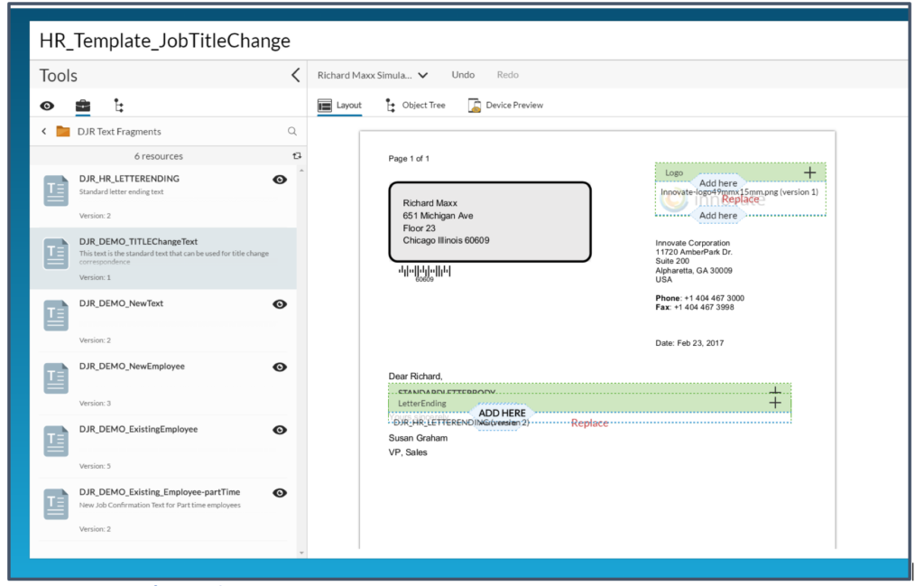Image resolution: width=924 pixels, height=586 pixels.
Task: Click the '6 resources' count label
Action: 159,156
